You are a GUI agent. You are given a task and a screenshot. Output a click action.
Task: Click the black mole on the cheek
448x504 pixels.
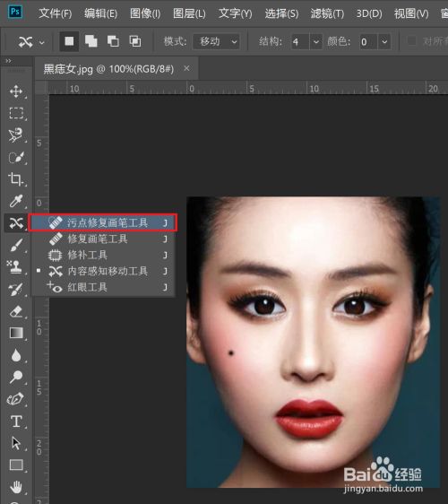230,353
